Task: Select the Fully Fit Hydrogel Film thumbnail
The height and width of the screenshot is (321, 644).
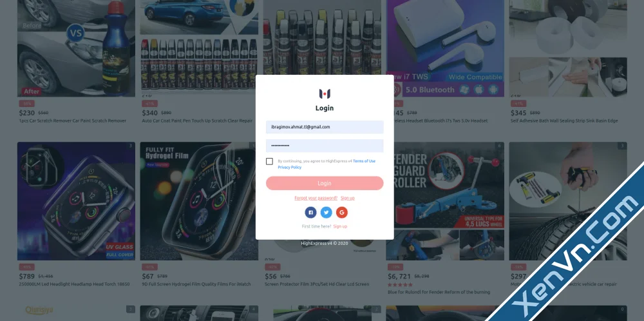Action: point(199,201)
